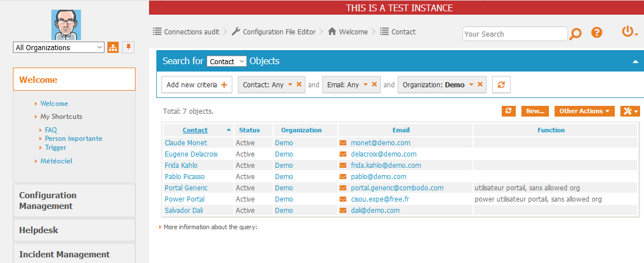Open the orange help question mark icon
The width and height of the screenshot is (644, 263).
597,33
